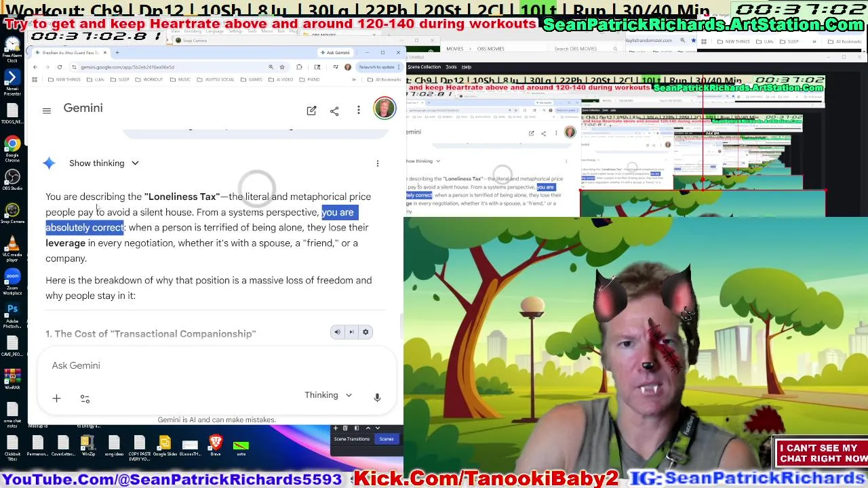Add a scene with the OBS plus icon
The width and height of the screenshot is (868, 488).
click(x=335, y=428)
